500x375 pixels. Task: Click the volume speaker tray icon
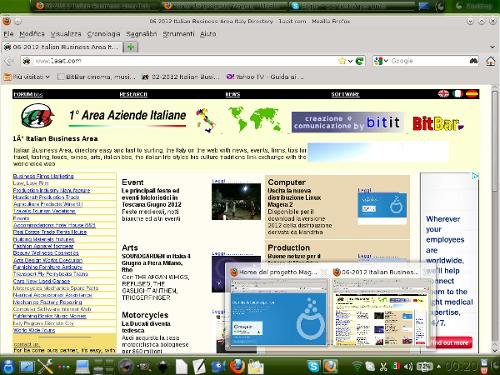pos(408,367)
